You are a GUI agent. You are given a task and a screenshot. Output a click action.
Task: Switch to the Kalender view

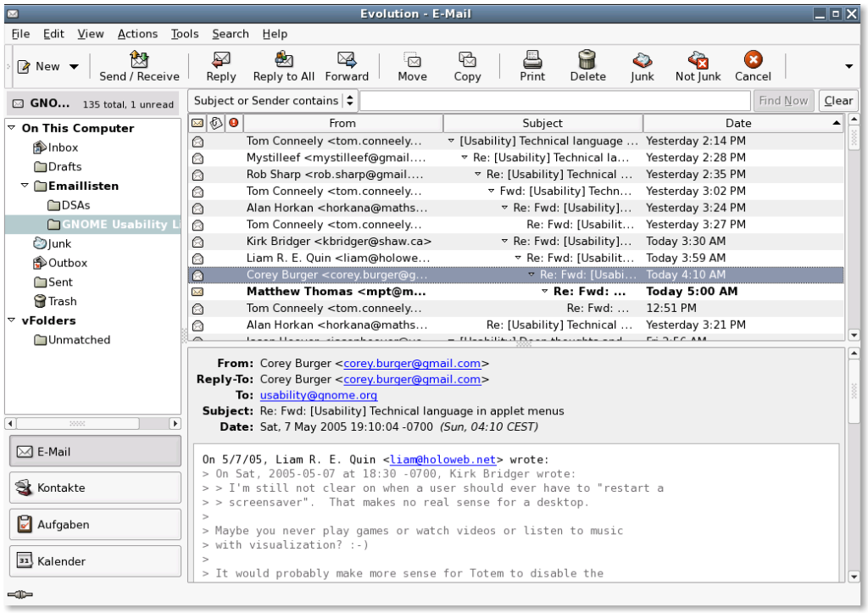pyautogui.click(x=94, y=560)
